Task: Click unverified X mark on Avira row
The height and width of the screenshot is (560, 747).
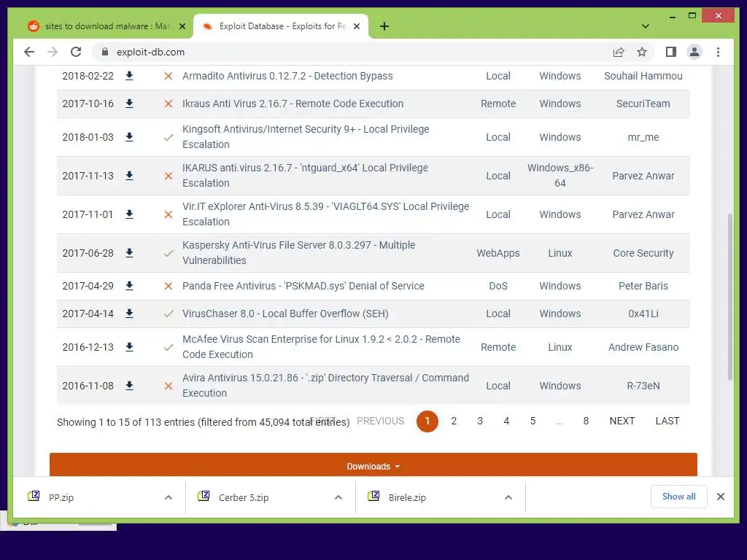Action: [x=169, y=386]
